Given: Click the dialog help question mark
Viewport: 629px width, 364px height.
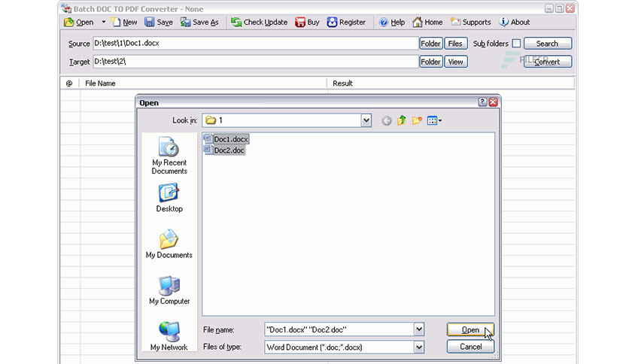Looking at the screenshot, I should [x=482, y=102].
